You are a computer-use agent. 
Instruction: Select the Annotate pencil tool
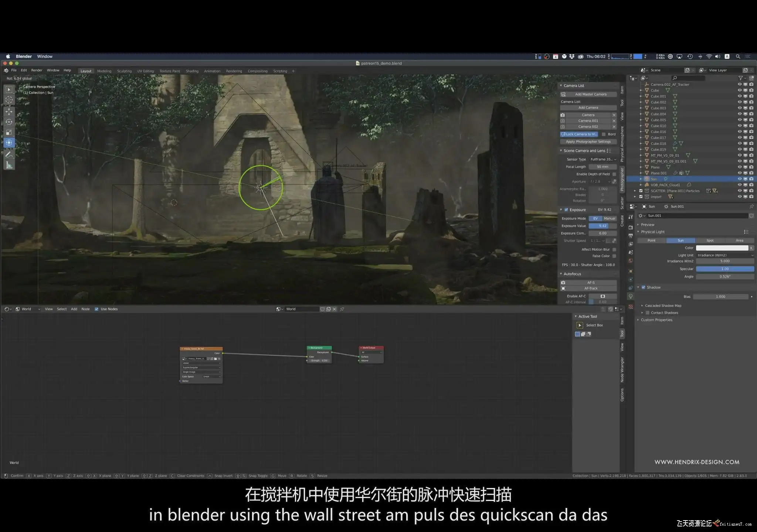click(x=9, y=154)
